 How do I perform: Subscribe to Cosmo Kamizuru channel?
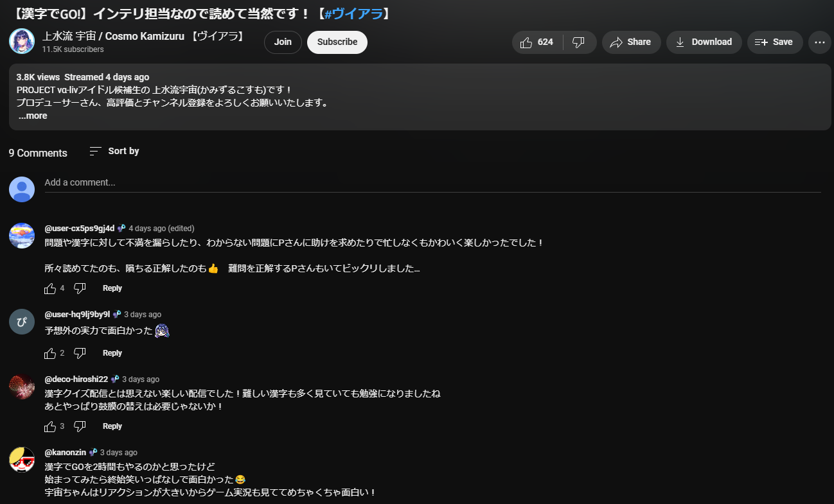(x=337, y=42)
